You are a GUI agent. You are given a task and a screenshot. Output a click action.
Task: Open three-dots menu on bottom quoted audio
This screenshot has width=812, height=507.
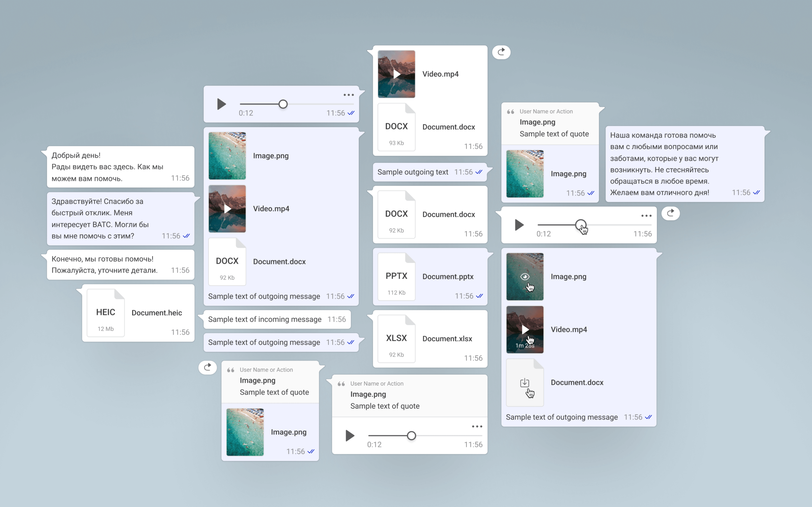tap(477, 426)
